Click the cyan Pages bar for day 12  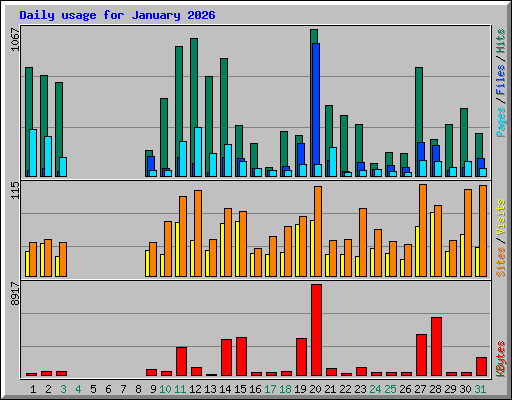coord(198,152)
